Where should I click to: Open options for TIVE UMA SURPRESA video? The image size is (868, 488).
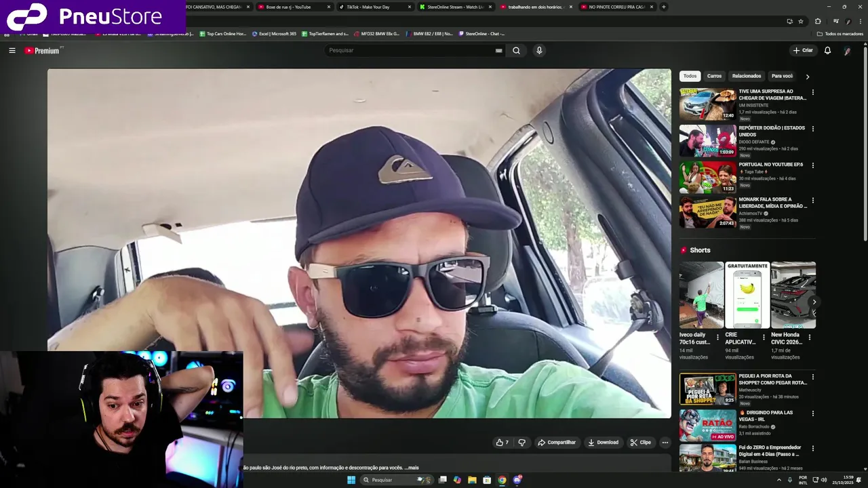pyautogui.click(x=813, y=92)
